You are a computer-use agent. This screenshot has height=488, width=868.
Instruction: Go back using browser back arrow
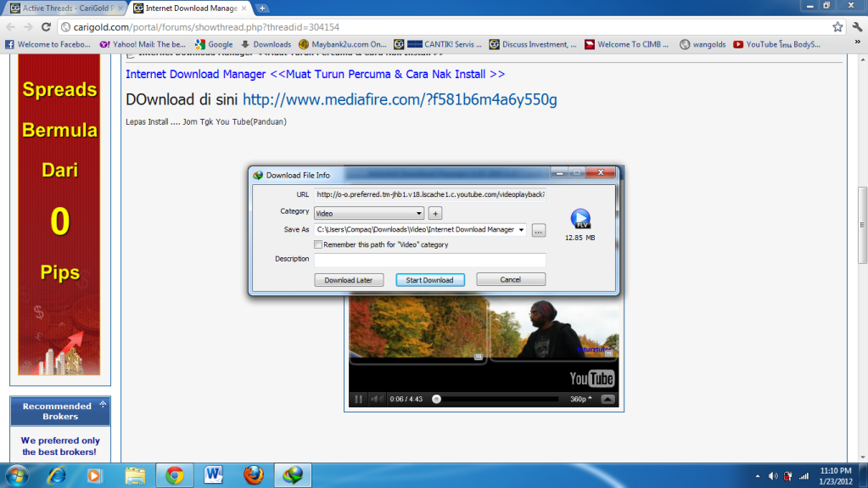10,27
